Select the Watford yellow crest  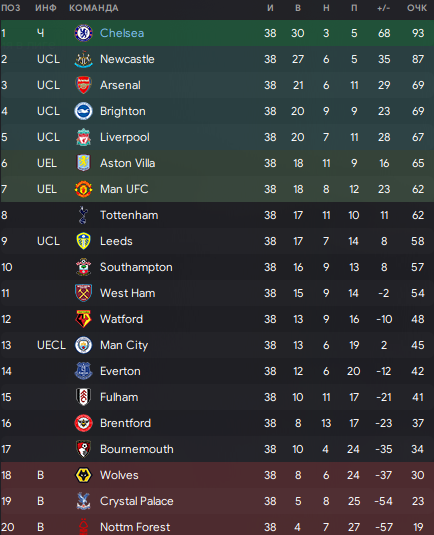click(x=83, y=319)
